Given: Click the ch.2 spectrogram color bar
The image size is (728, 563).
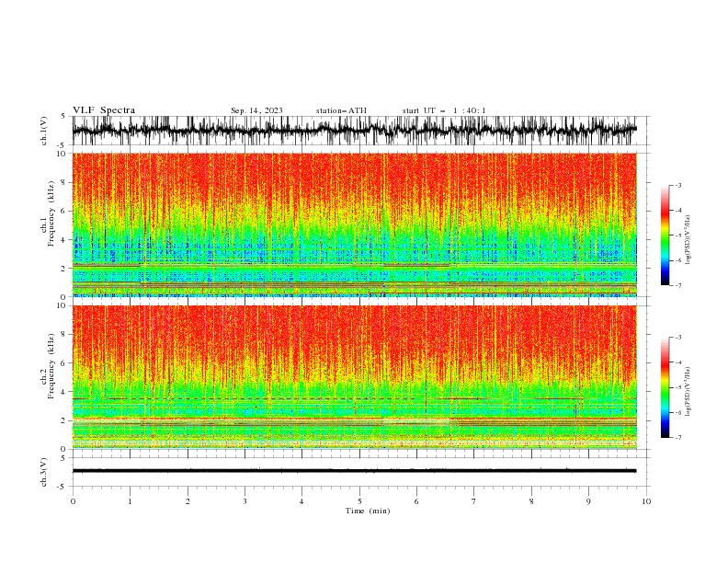Looking at the screenshot, I should 665,387.
